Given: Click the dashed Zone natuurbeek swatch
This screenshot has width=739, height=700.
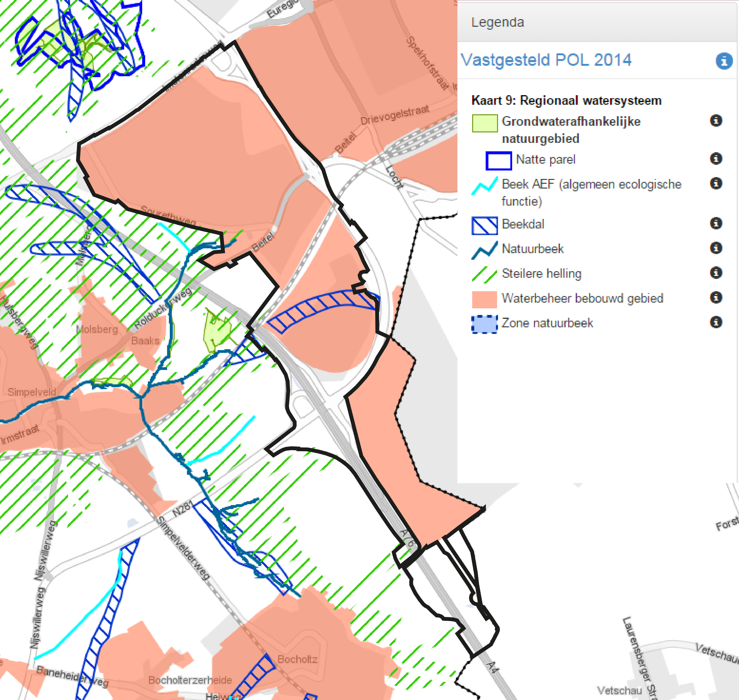Looking at the screenshot, I should [485, 324].
